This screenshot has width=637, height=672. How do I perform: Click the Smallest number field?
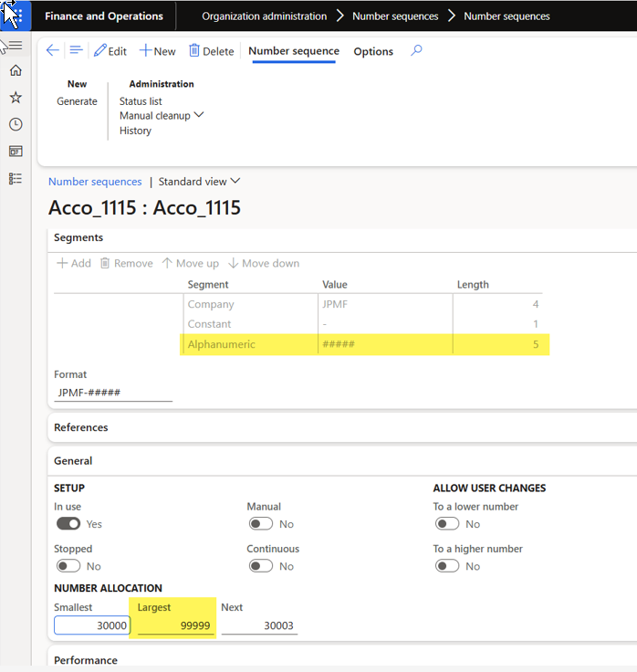(91, 625)
